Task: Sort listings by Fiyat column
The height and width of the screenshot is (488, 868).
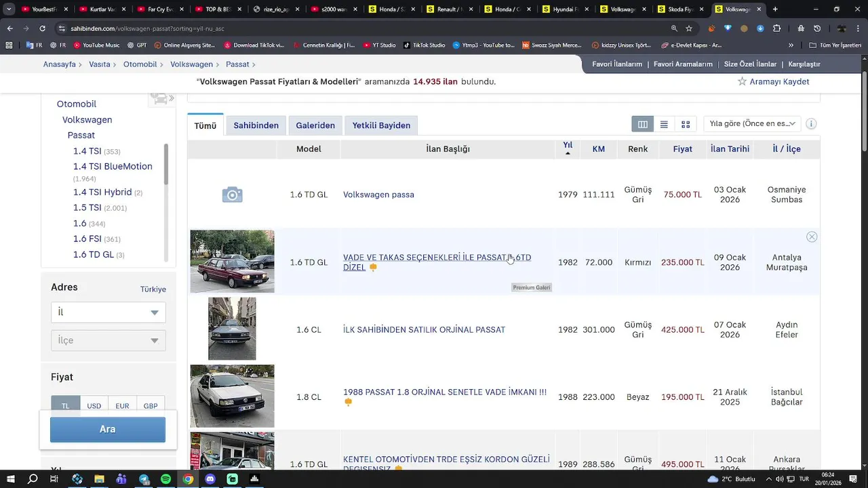Action: [682, 148]
